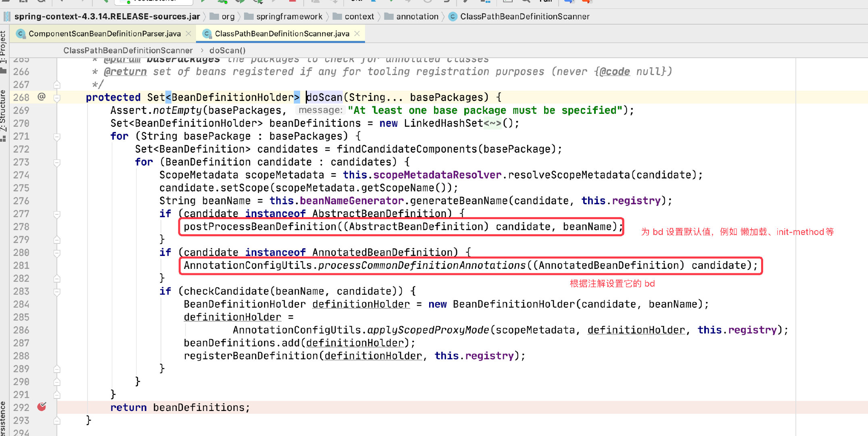Click processCommonDefinitionAnnotations call on line 281

[422, 265]
